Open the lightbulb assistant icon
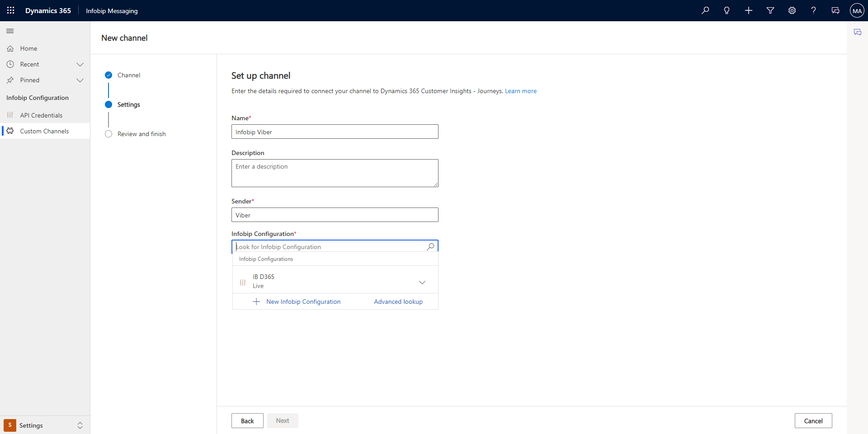Viewport: 868px width, 434px height. (x=727, y=10)
